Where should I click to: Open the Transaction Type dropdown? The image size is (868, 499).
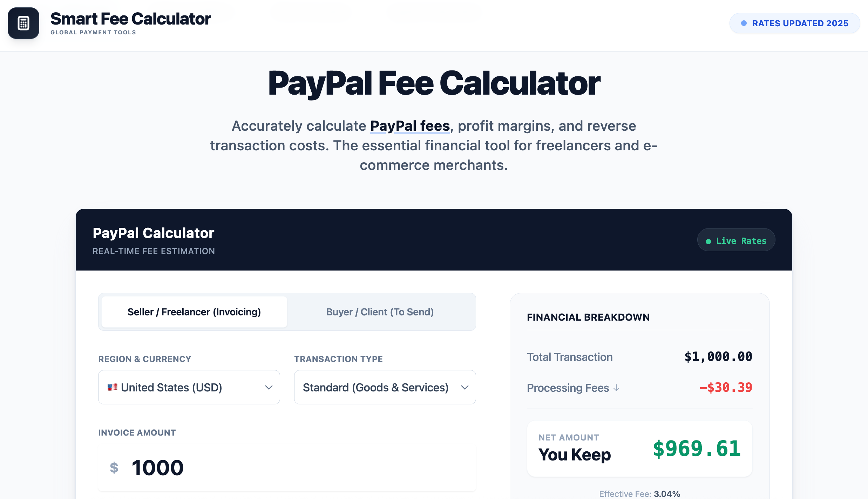point(385,387)
